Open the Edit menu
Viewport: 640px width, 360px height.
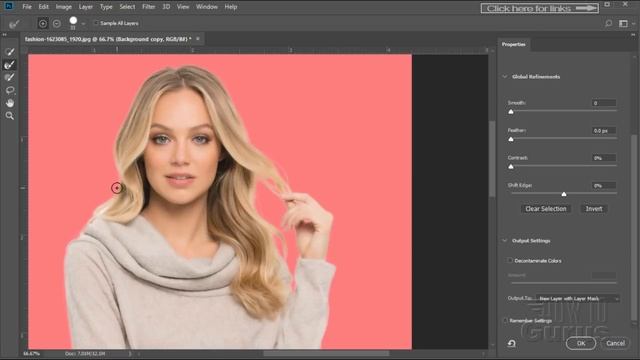tap(43, 7)
